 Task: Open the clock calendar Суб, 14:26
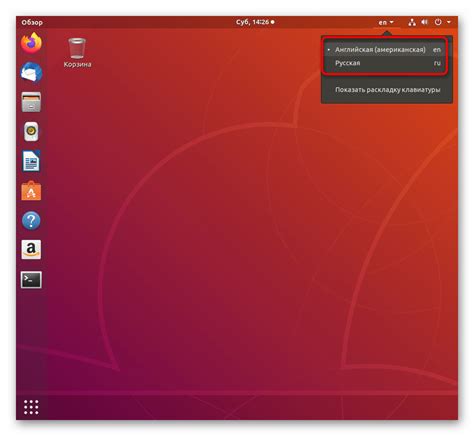(x=255, y=22)
